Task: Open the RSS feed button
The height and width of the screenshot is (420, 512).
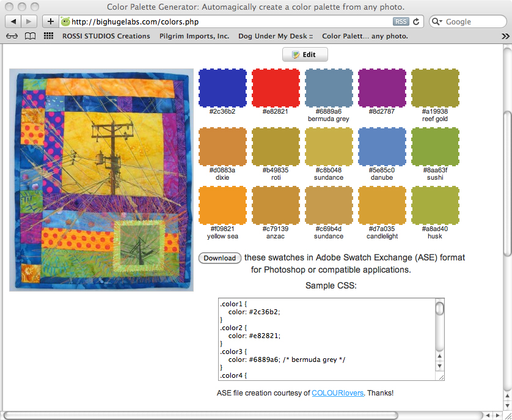Action: [x=401, y=21]
